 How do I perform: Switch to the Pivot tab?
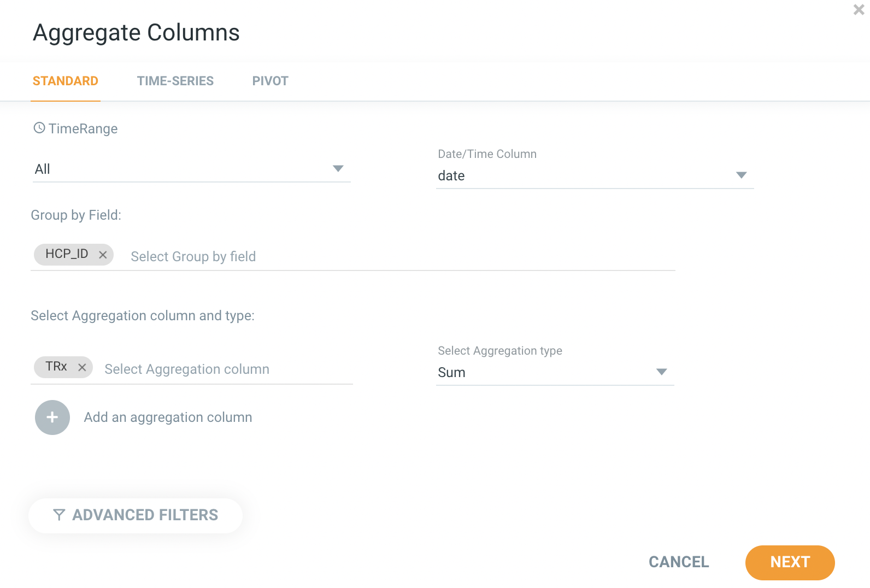coord(270,81)
